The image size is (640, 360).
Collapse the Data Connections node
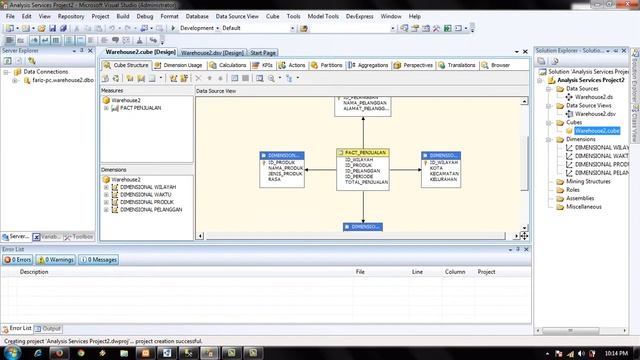[7, 72]
